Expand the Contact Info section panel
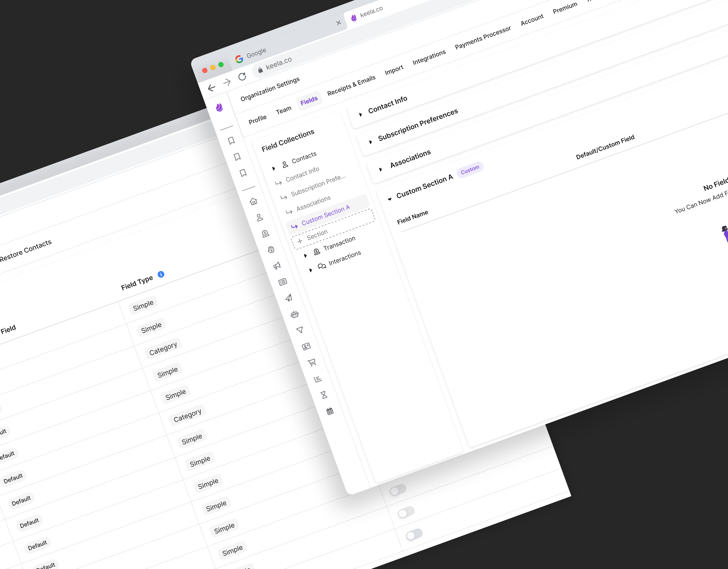728x569 pixels. tap(360, 115)
